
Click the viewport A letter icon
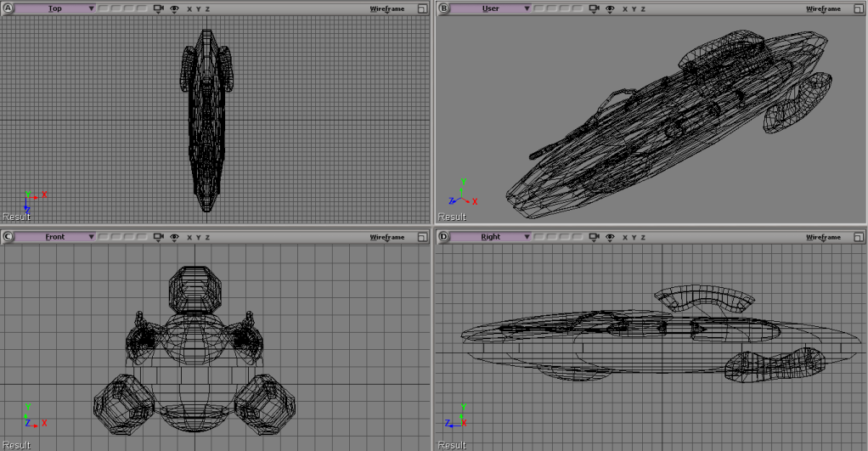pyautogui.click(x=7, y=8)
